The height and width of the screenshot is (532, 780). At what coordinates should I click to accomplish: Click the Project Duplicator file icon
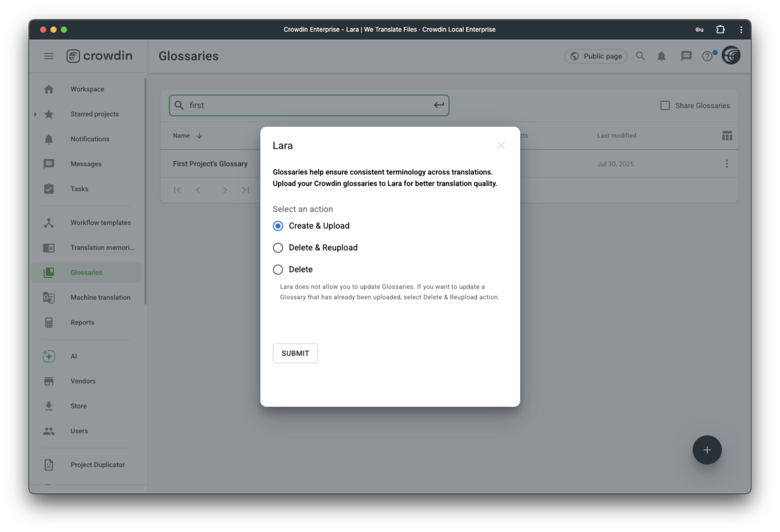click(x=49, y=465)
